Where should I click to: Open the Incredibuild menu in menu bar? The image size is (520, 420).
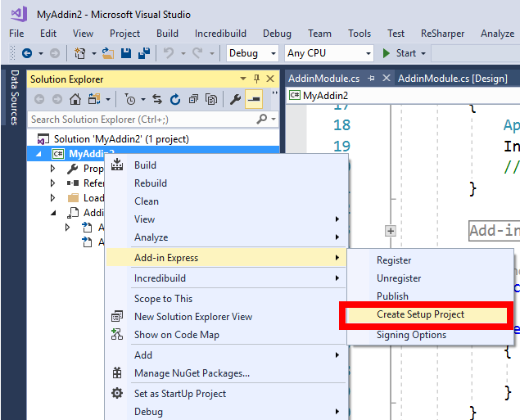[220, 34]
